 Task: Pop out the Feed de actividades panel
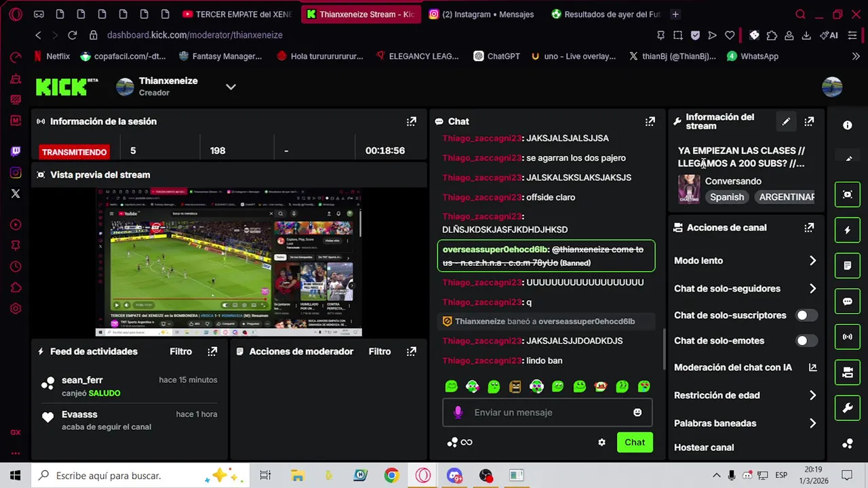tap(212, 351)
